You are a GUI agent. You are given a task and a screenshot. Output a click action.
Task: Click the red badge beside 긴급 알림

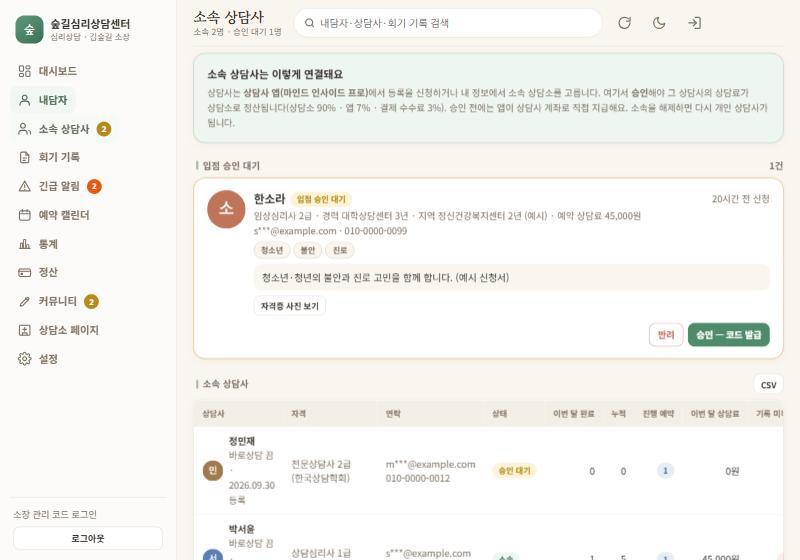pyautogui.click(x=94, y=186)
